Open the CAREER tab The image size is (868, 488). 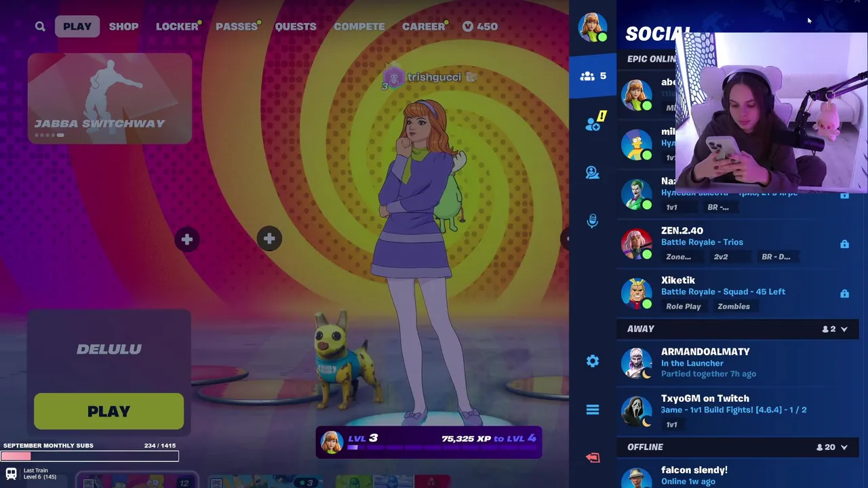pyautogui.click(x=424, y=26)
